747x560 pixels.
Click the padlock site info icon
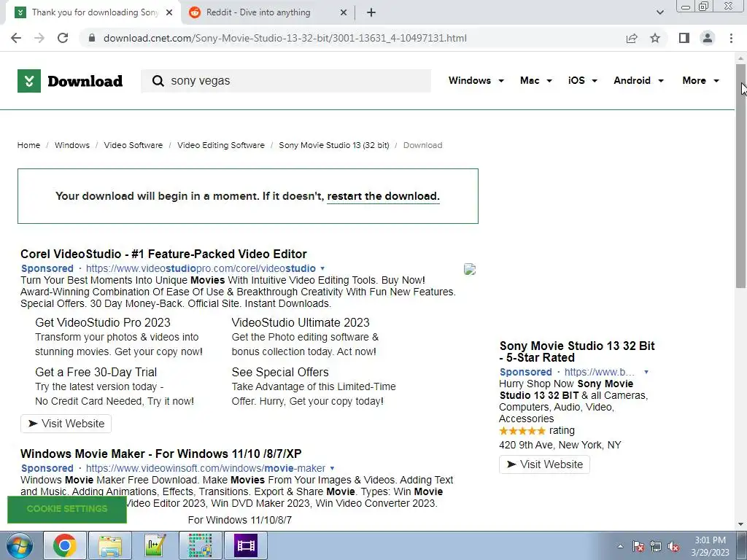[x=92, y=38]
